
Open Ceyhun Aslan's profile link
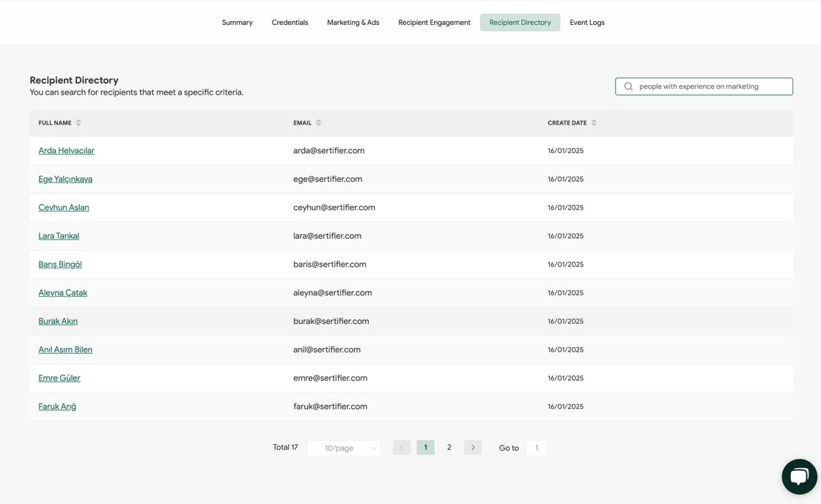(x=64, y=207)
